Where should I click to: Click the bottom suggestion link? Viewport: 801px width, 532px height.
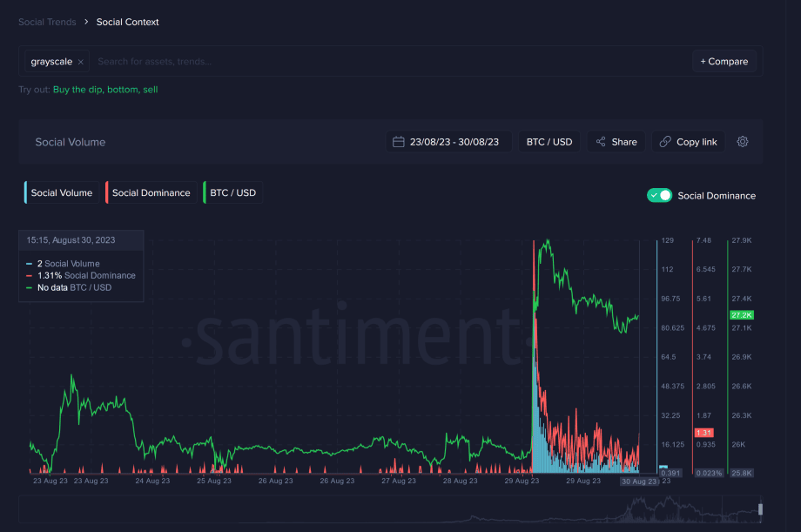[123, 90]
